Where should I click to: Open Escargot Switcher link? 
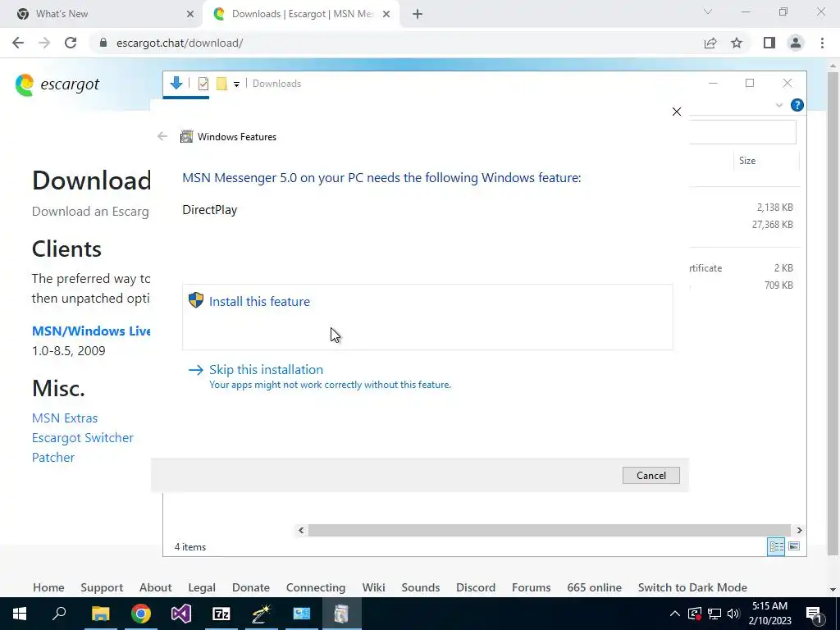click(83, 438)
